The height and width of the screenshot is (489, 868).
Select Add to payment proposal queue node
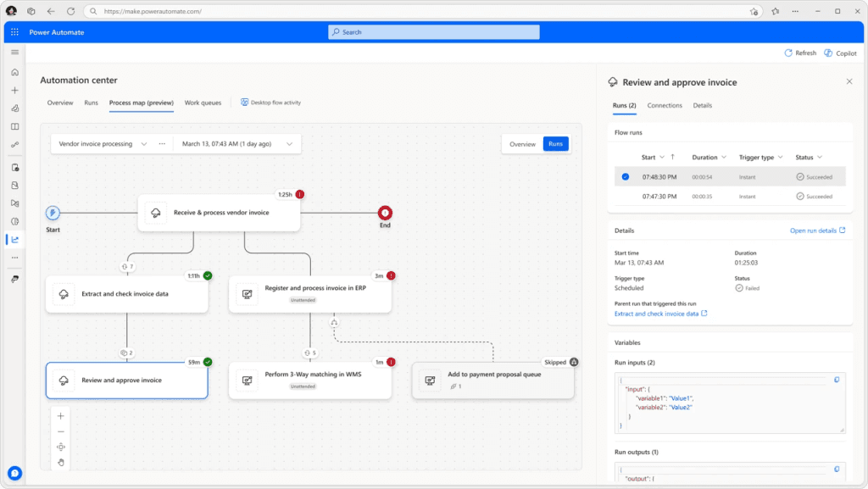(x=492, y=381)
